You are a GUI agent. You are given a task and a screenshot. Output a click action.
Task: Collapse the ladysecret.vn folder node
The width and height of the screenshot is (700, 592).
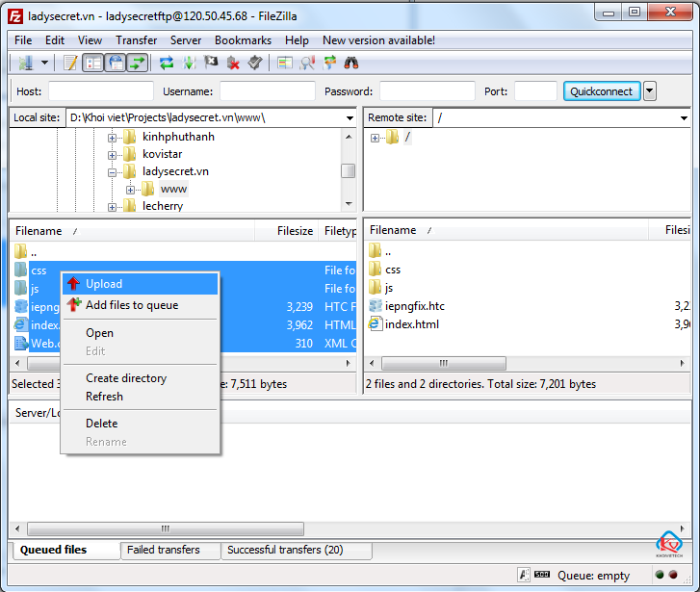click(112, 172)
